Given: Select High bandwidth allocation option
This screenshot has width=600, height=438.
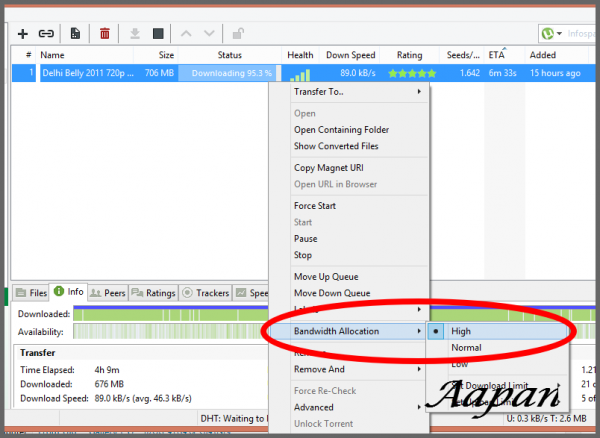Looking at the screenshot, I should 497,331.
